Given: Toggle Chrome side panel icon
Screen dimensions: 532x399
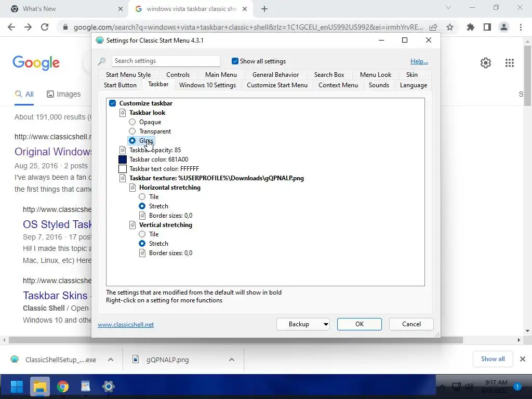Looking at the screenshot, I should [487, 27].
